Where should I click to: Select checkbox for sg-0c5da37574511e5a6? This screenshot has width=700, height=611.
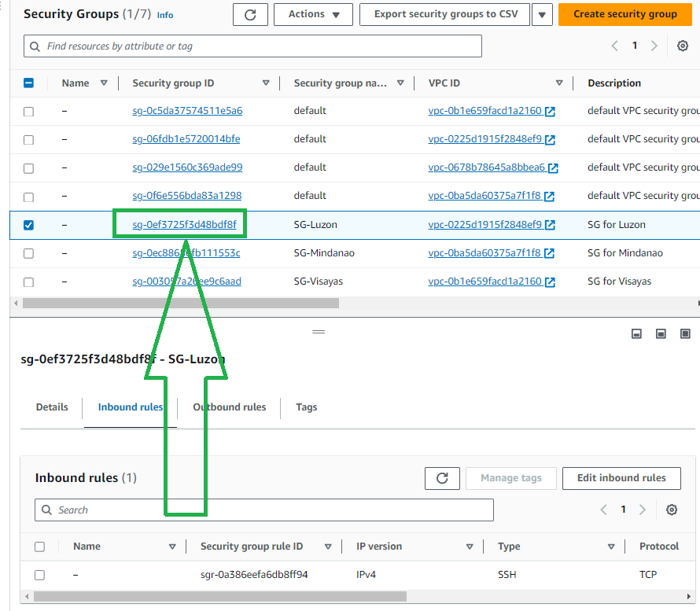pos(28,111)
